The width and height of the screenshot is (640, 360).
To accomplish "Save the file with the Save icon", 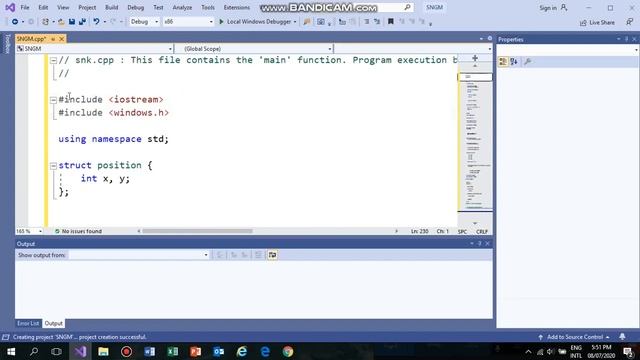I will 72,22.
